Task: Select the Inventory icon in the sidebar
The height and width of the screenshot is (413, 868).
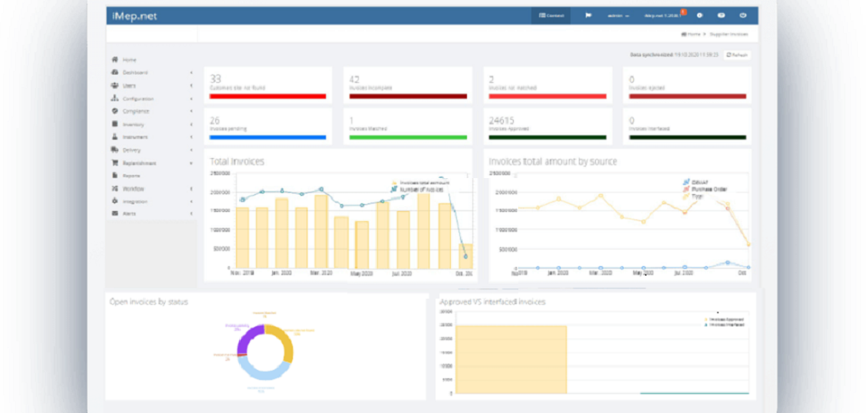Action: pyautogui.click(x=114, y=124)
